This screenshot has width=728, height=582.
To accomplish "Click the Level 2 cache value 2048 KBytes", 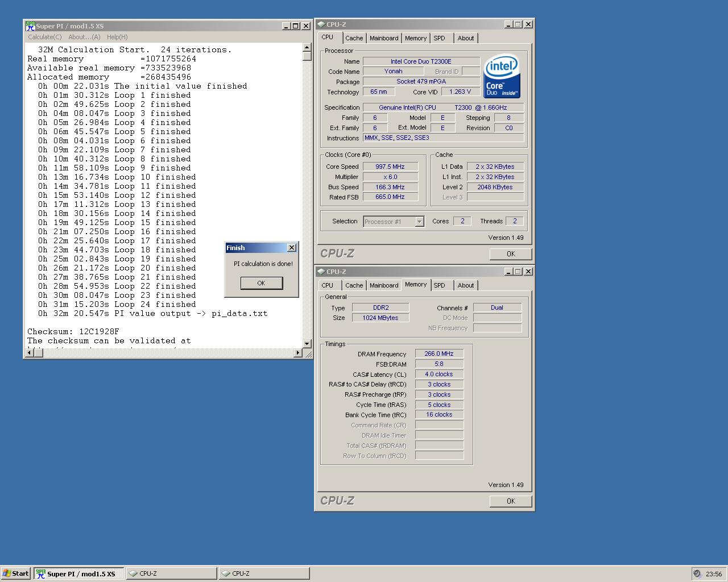I will click(495, 187).
